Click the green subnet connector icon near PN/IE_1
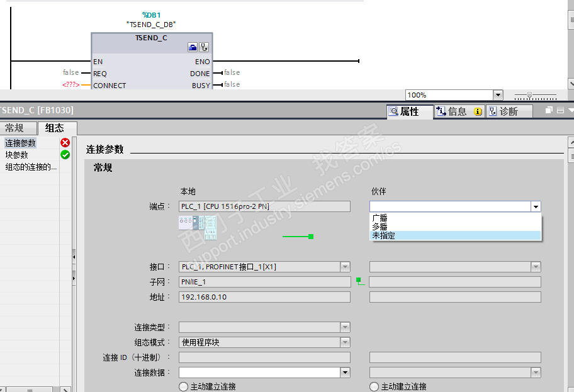Viewport: 574px width, 392px height. click(360, 281)
